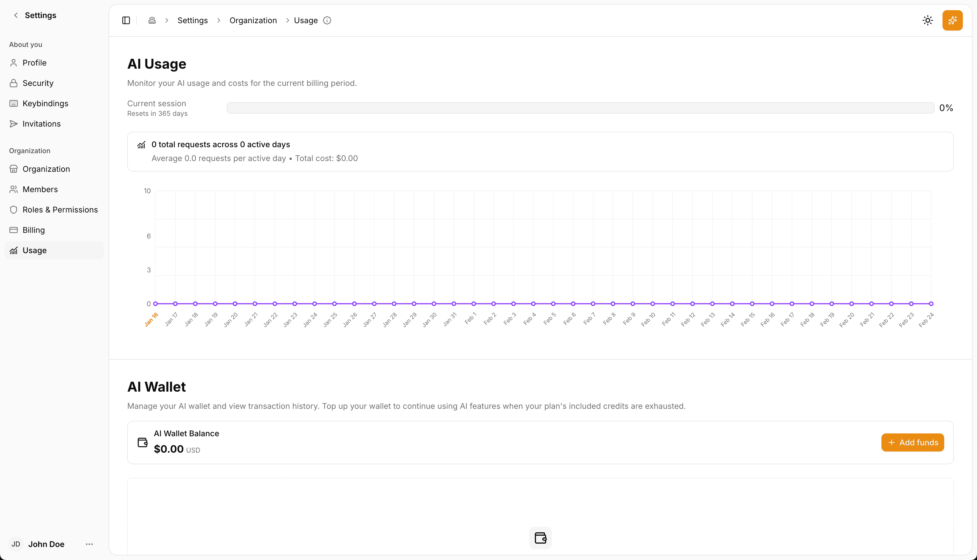This screenshot has width=977, height=560.
Task: Select Usage in the sidebar
Action: (x=35, y=250)
